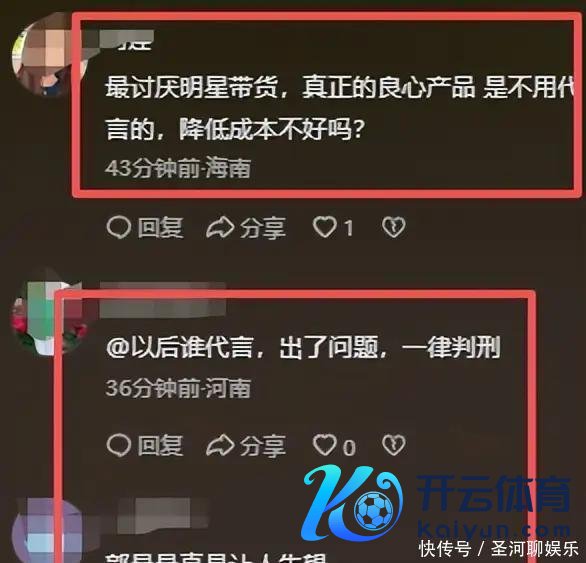The height and width of the screenshot is (563, 586).
Task: Tap broken heart on the Henan comment
Action: [x=394, y=445]
